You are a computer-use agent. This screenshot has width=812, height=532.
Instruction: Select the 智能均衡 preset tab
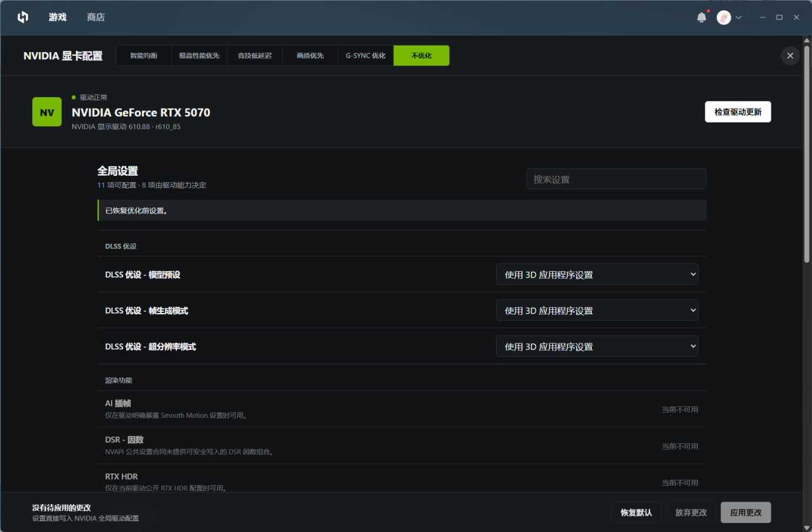coord(144,56)
